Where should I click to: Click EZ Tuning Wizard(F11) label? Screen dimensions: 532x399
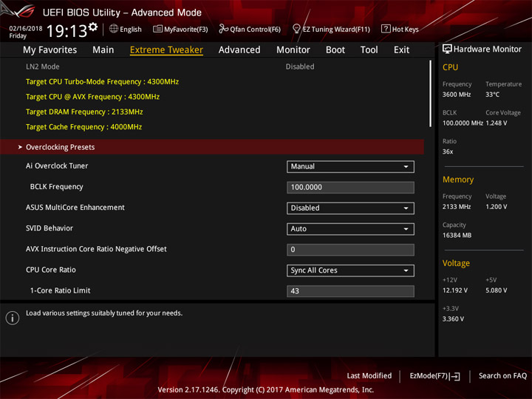pyautogui.click(x=336, y=29)
